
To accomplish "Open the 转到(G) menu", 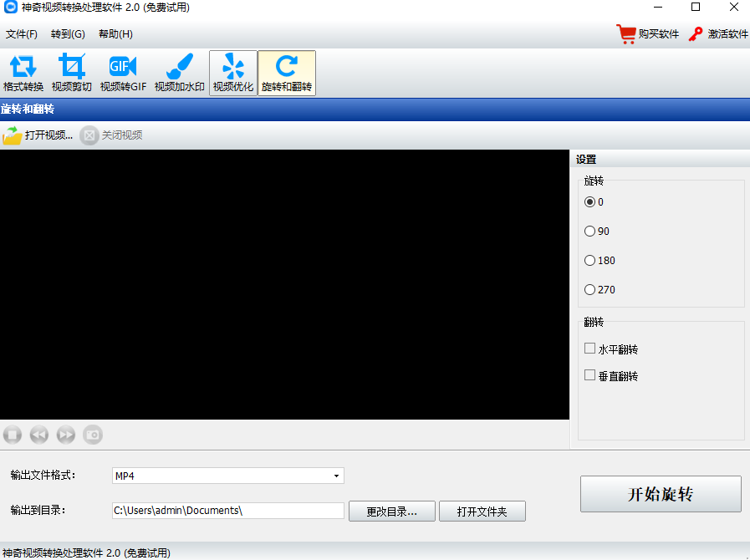I will (68, 34).
